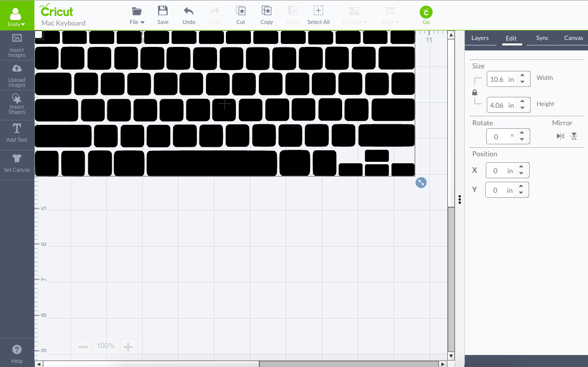Open the Set Canvas tool

[x=17, y=163]
